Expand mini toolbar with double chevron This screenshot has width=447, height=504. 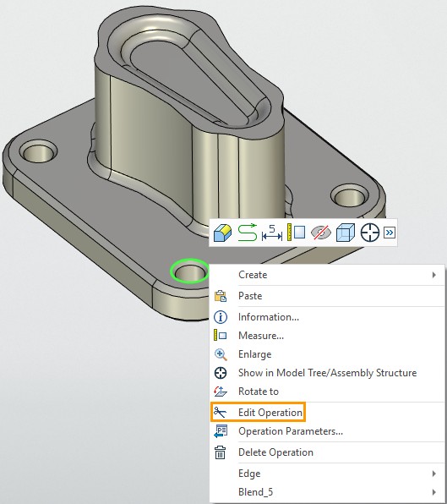390,233
